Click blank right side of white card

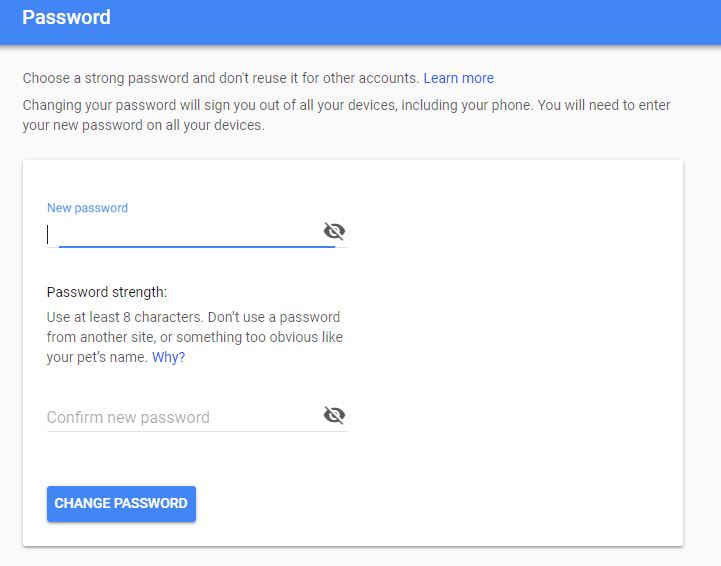[x=520, y=350]
